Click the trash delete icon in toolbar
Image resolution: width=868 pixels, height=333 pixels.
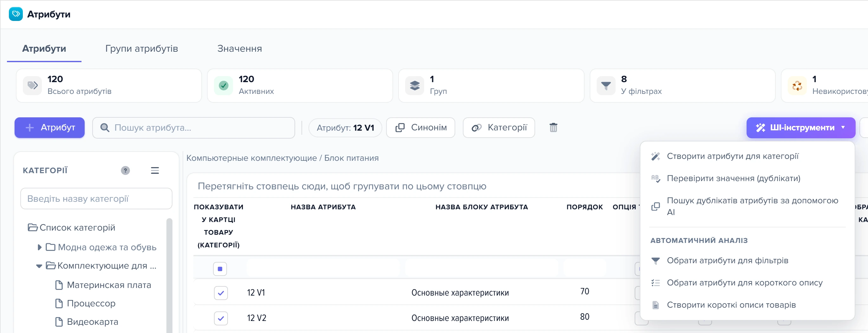pos(553,127)
